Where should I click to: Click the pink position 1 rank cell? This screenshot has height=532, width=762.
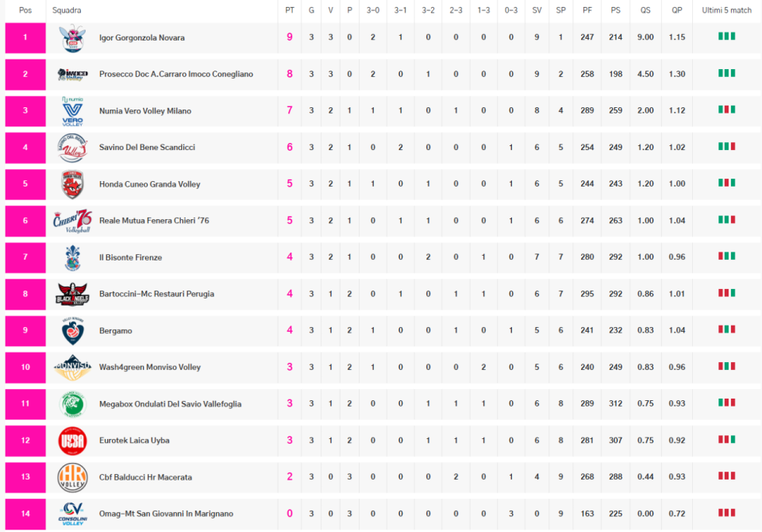click(25, 38)
